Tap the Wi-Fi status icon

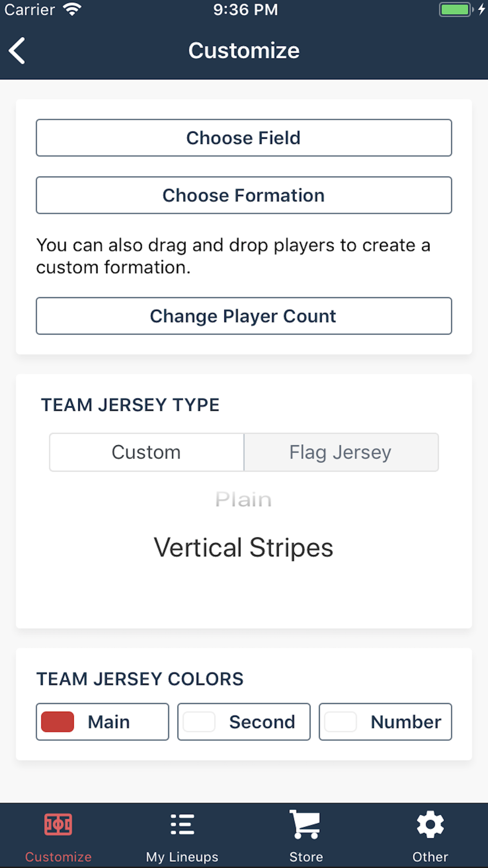pos(72,10)
